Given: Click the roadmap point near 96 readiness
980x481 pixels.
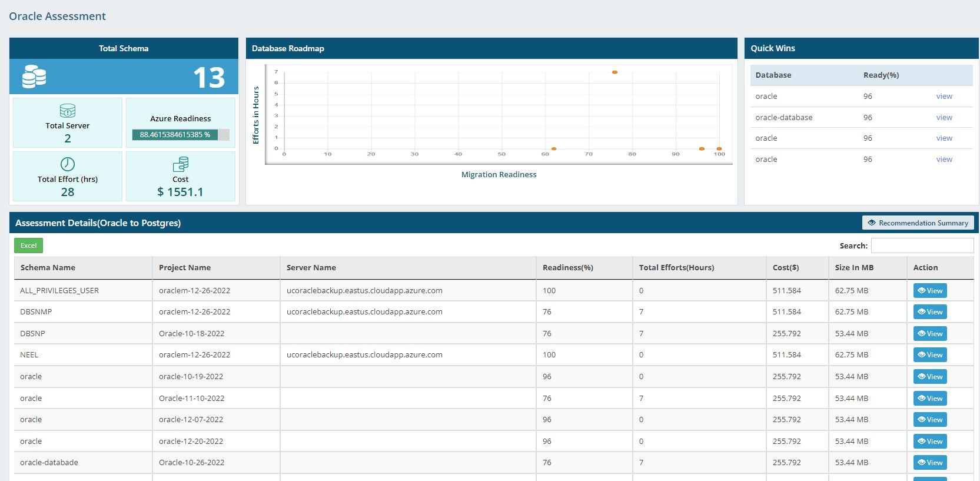Looking at the screenshot, I should pyautogui.click(x=702, y=149).
